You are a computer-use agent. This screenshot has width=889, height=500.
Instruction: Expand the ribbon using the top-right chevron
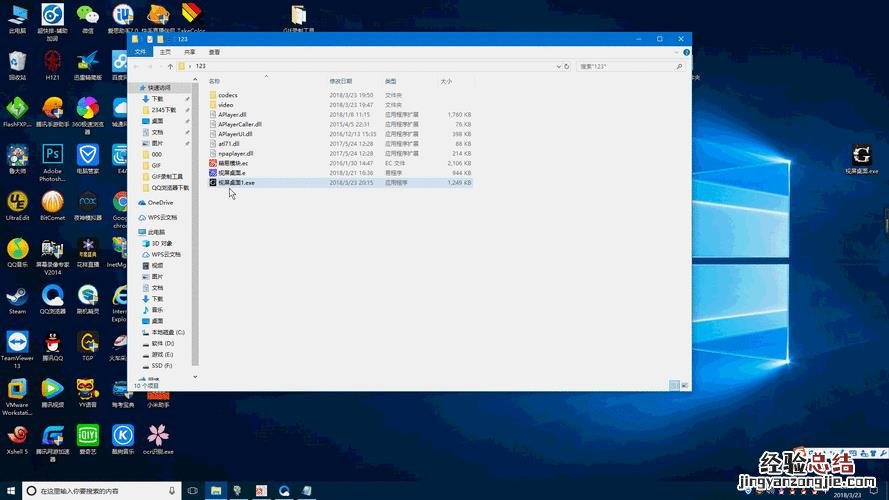[x=677, y=51]
